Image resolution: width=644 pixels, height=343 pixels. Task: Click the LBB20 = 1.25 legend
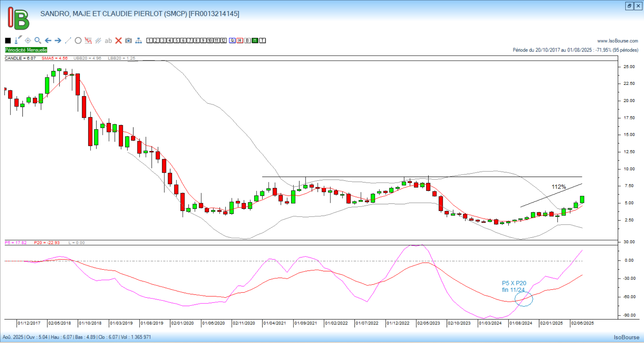(121, 58)
